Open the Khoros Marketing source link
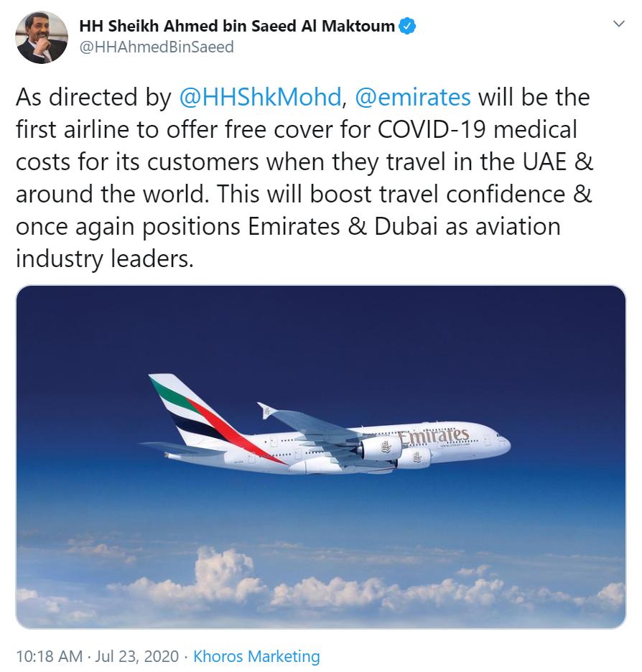 tap(256, 657)
